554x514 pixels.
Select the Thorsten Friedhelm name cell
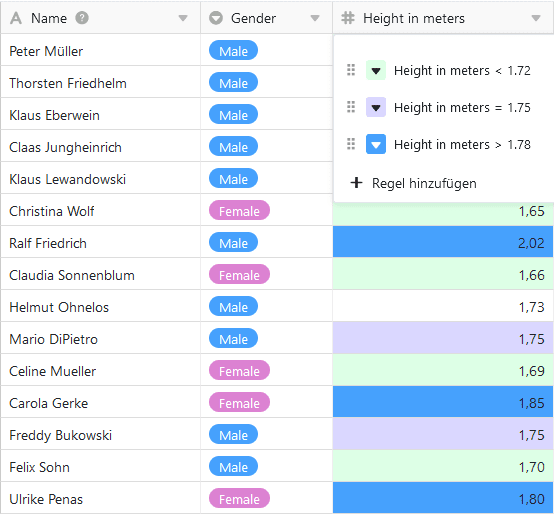pos(101,82)
